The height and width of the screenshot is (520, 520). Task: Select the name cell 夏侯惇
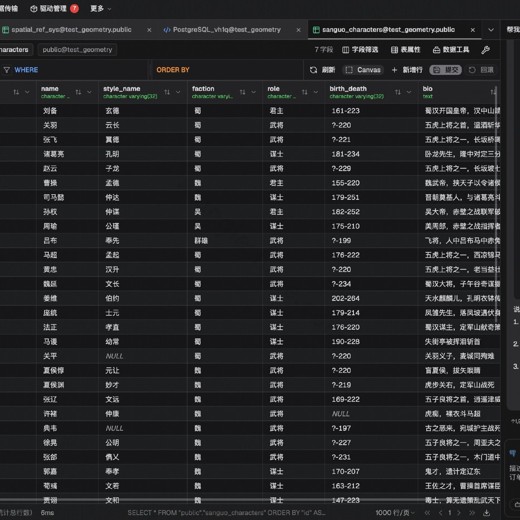click(67, 370)
